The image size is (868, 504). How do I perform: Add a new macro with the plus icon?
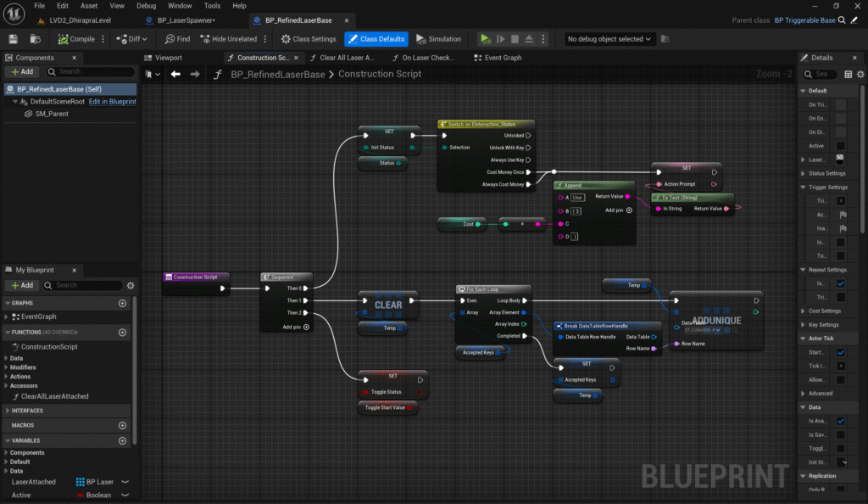tap(122, 425)
